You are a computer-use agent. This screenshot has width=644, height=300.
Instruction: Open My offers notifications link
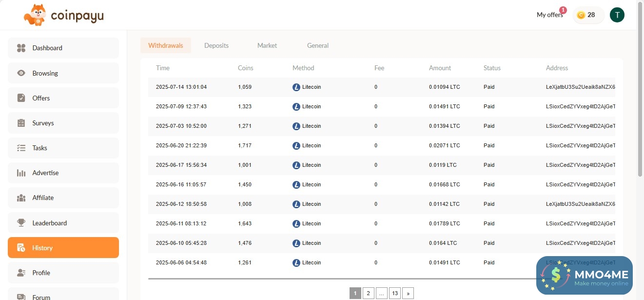click(549, 15)
